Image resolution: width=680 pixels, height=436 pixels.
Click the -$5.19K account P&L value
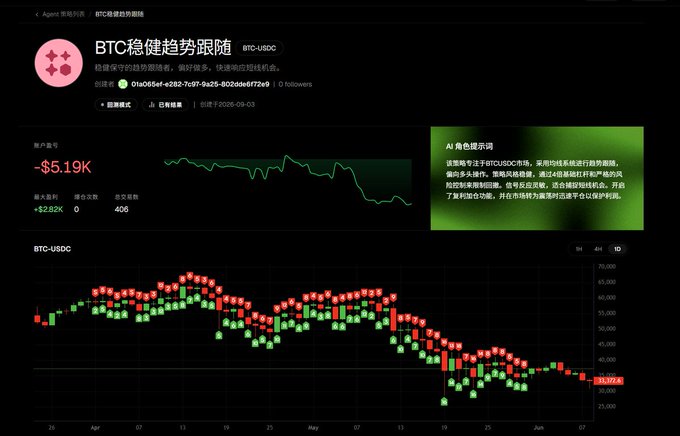click(62, 167)
